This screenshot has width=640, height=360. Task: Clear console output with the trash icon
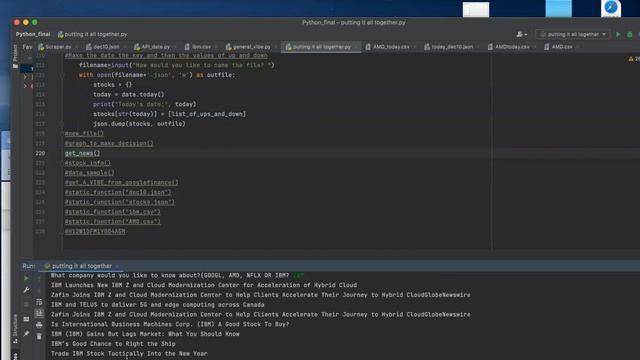(x=39, y=336)
